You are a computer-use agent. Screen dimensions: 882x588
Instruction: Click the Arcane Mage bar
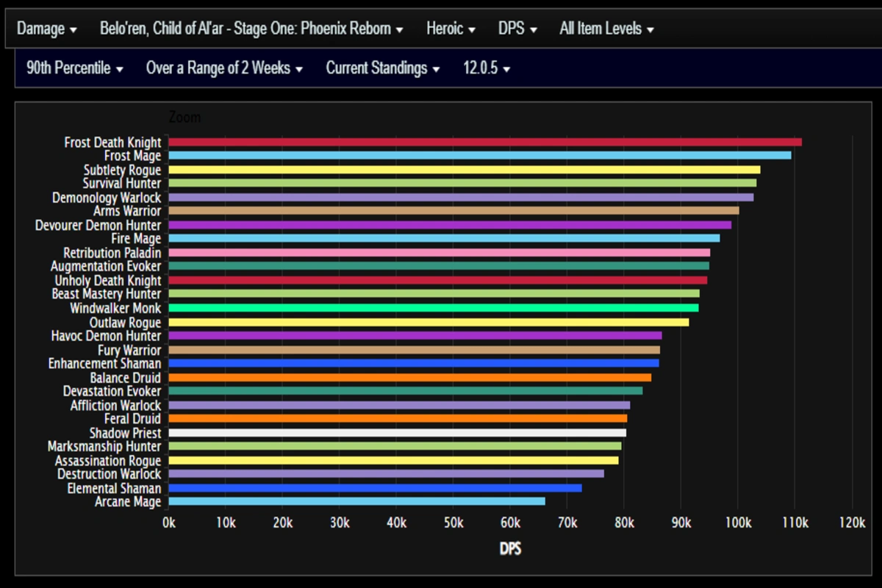(x=357, y=501)
